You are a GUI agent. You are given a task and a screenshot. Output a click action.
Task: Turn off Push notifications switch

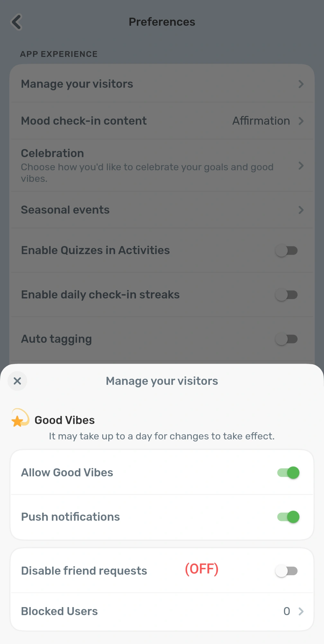pyautogui.click(x=288, y=517)
